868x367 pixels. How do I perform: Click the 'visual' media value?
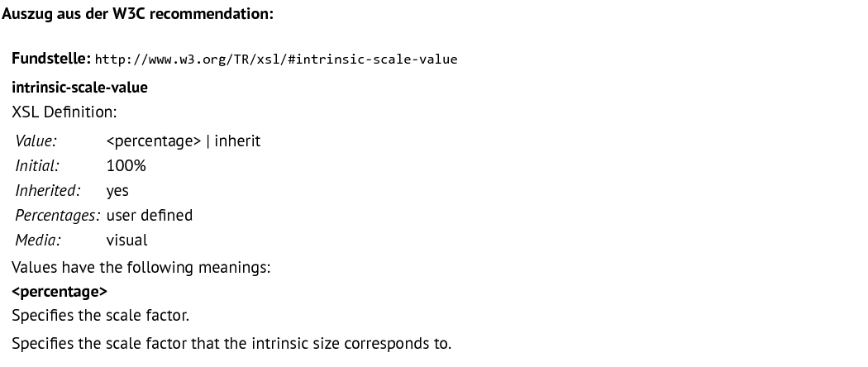[x=126, y=241]
